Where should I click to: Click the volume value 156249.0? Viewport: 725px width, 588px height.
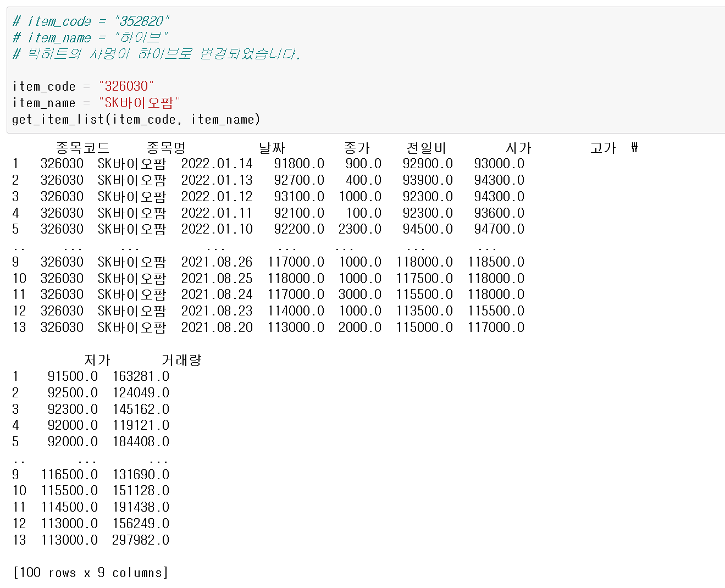click(x=141, y=524)
